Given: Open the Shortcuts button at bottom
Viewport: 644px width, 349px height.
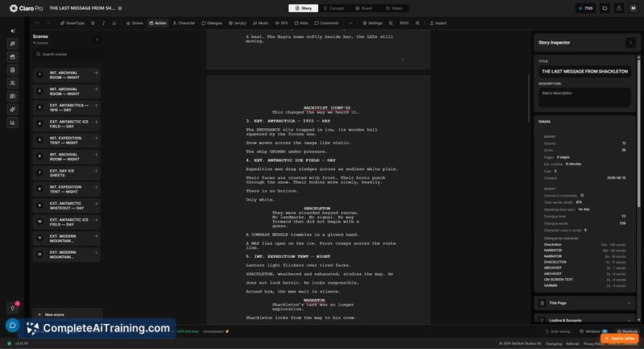Looking at the screenshot, I should coord(628,331).
